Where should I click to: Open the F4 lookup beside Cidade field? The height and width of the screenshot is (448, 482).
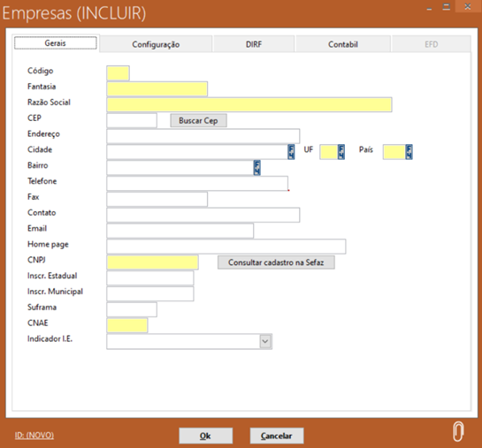tap(291, 152)
